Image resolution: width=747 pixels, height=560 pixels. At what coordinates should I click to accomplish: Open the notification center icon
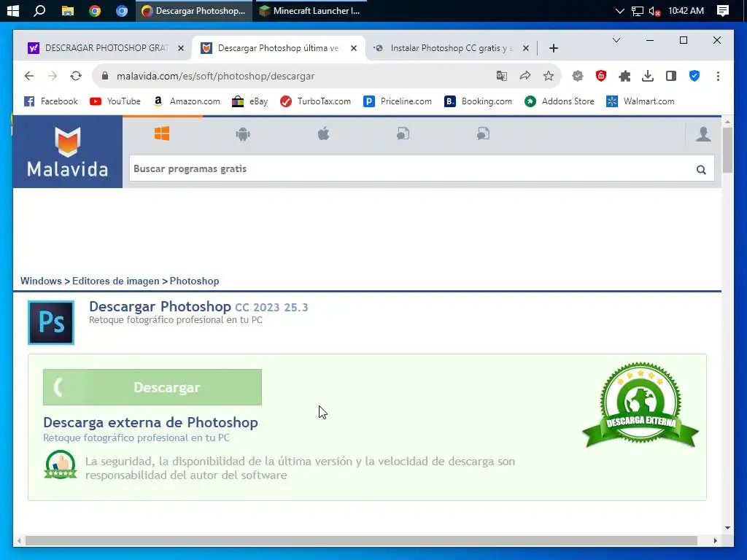(723, 10)
